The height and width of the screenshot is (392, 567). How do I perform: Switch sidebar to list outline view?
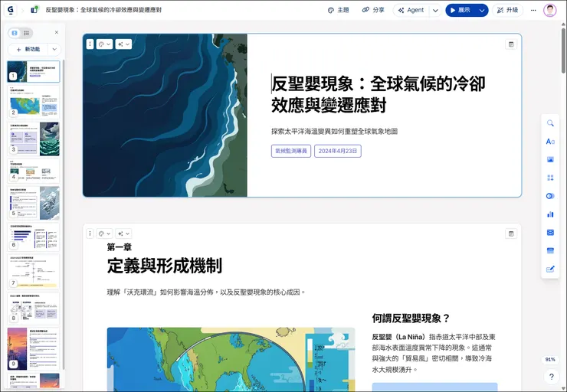[x=26, y=33]
